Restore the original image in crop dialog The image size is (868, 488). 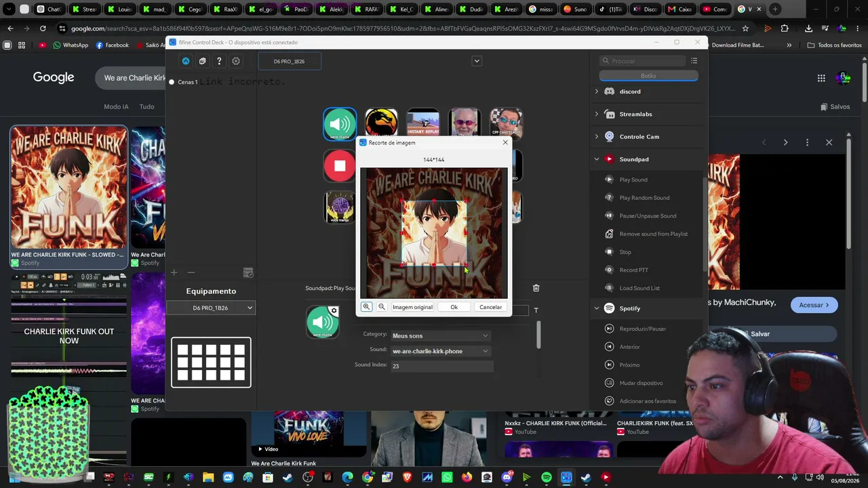click(412, 307)
